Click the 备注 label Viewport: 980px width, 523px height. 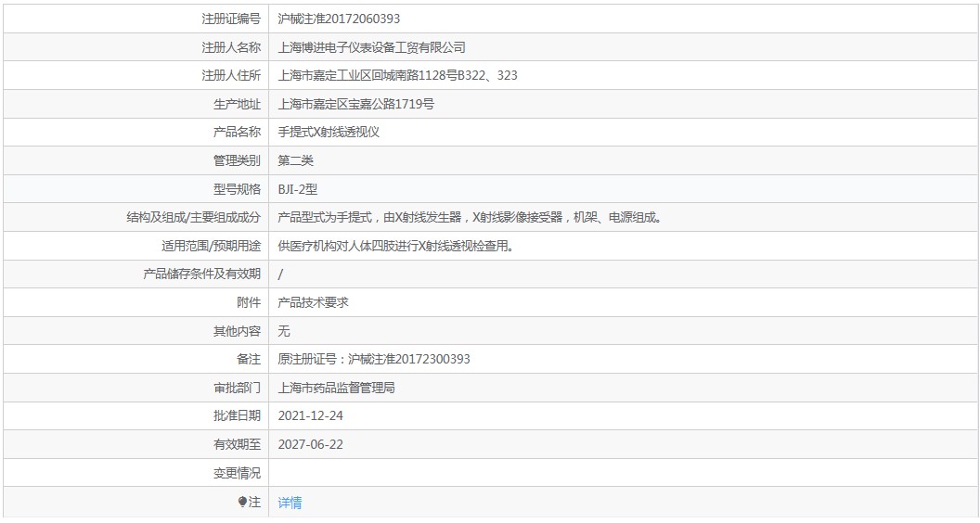249,359
